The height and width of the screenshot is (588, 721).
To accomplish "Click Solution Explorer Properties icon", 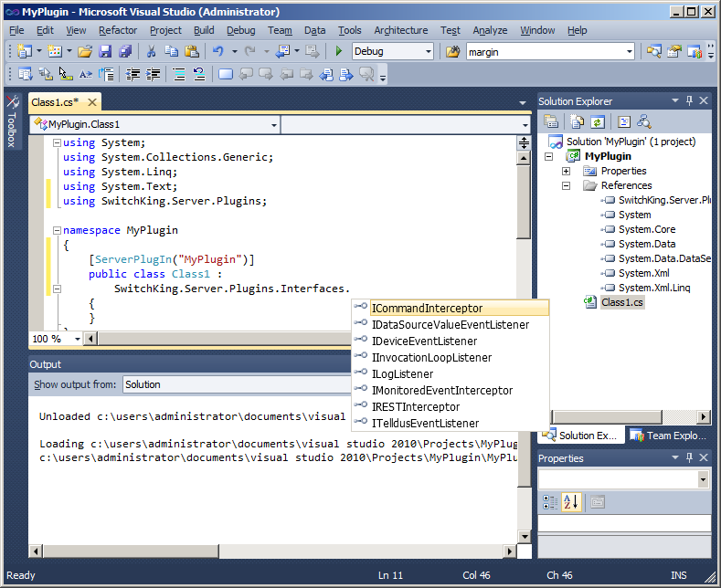I will coord(551,121).
